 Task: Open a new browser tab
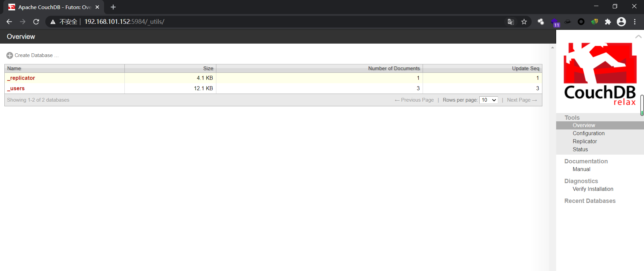tap(113, 7)
